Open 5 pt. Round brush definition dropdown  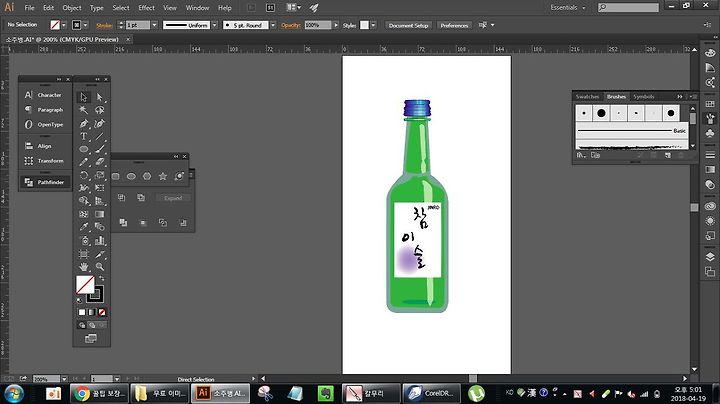point(273,25)
